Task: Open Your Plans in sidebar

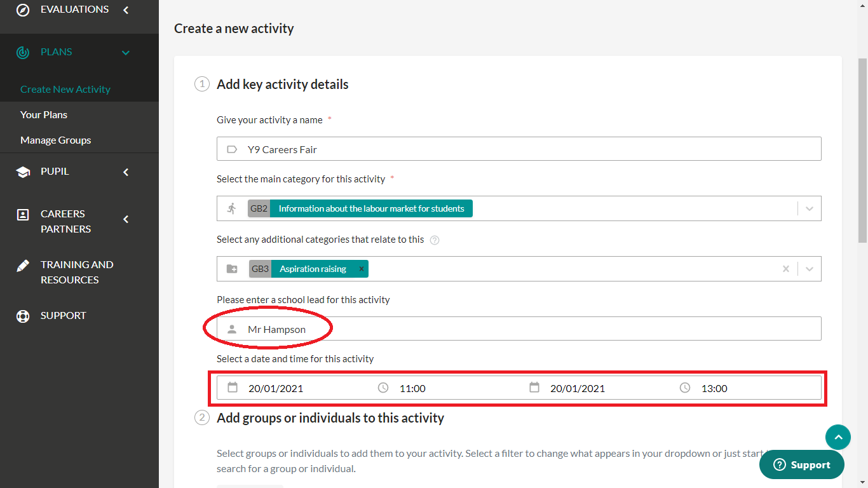Action: (44, 114)
